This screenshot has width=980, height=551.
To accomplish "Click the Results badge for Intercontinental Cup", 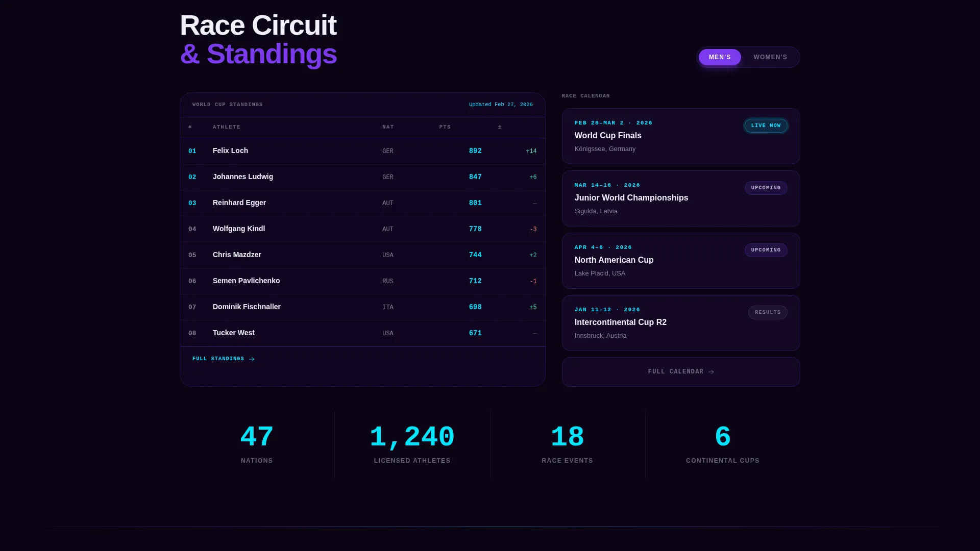I will (768, 312).
